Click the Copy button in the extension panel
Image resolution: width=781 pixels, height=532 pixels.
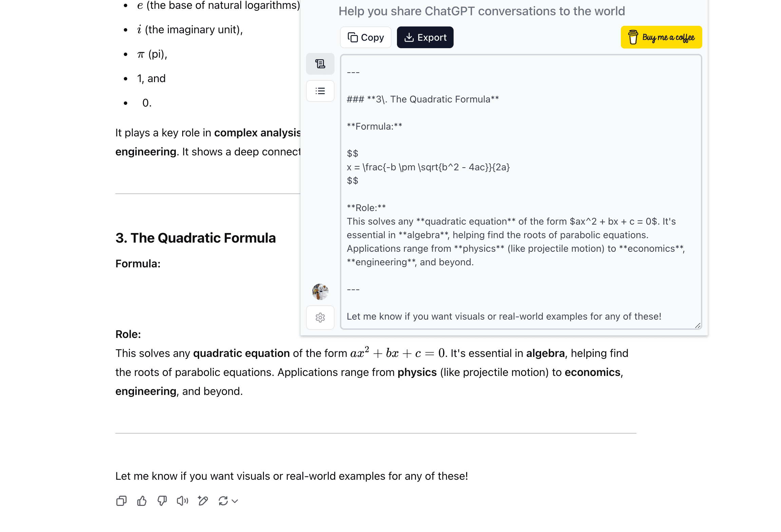pos(366,37)
